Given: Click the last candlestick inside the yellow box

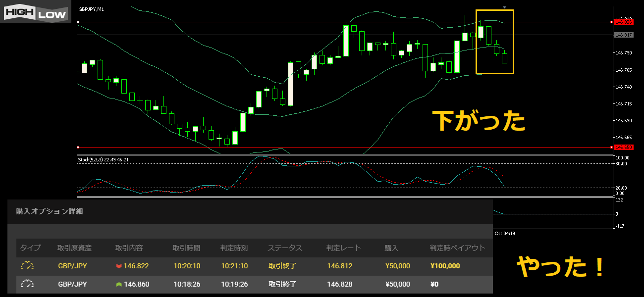Looking at the screenshot, I should click(x=504, y=57).
